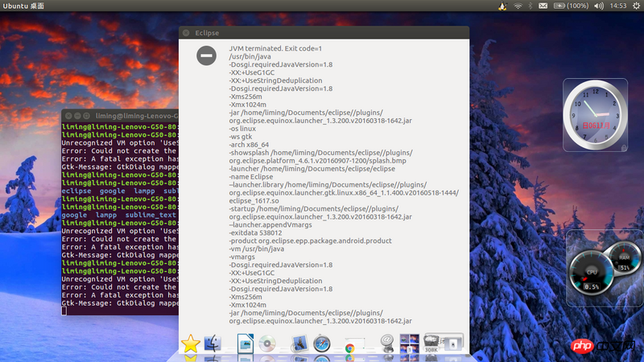
Task: Minimize the liming terminal window
Action: [77, 116]
